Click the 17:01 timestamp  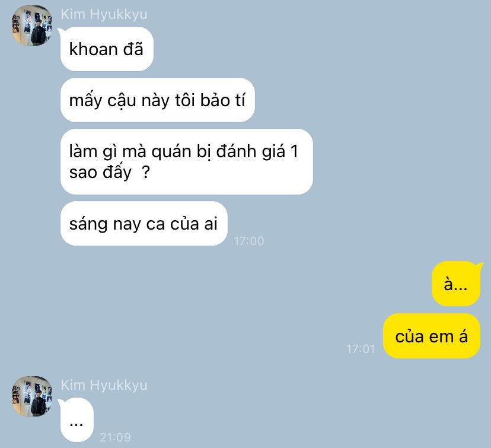[361, 349]
